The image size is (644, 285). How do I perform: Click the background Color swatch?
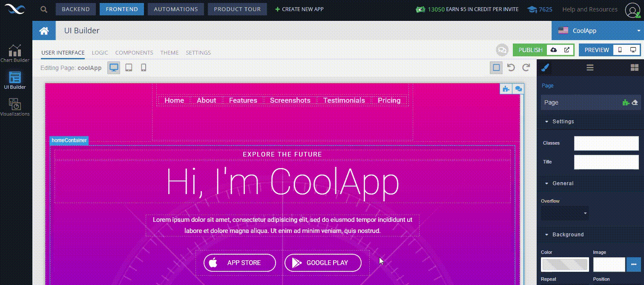[565, 265]
